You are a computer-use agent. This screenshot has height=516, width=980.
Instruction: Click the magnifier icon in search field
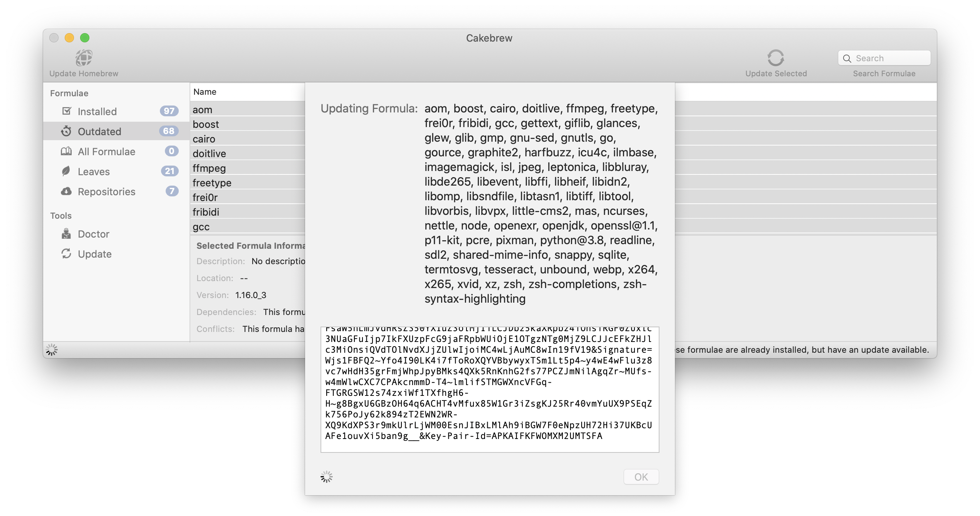point(847,59)
